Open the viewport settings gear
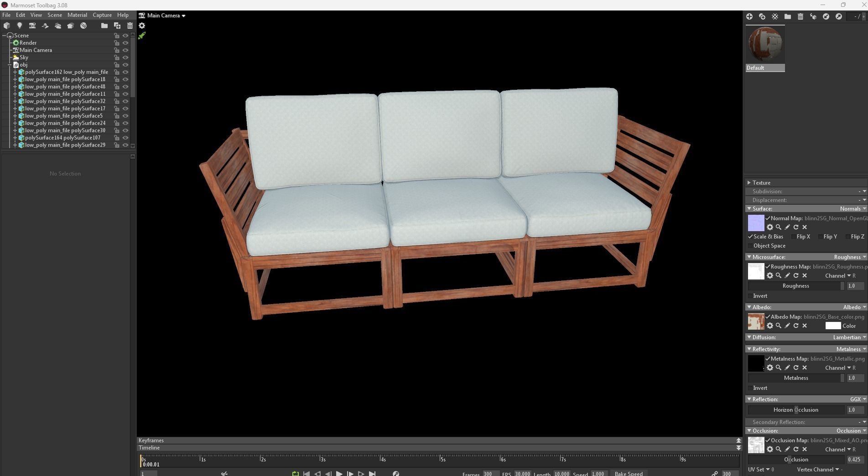The image size is (868, 476). coord(142,26)
